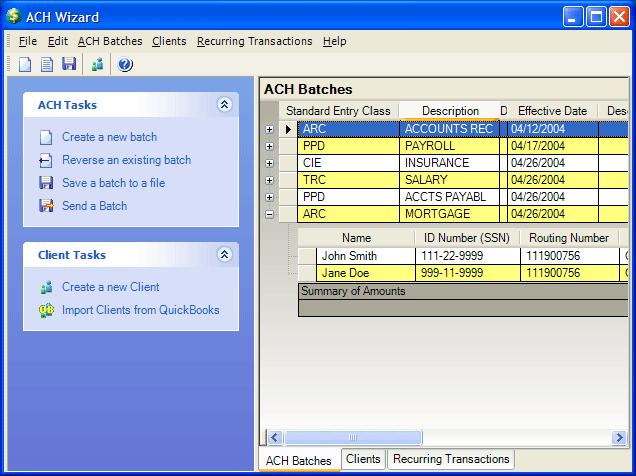This screenshot has width=636, height=476.
Task: Expand the PAYROLL batch row
Action: click(x=269, y=146)
